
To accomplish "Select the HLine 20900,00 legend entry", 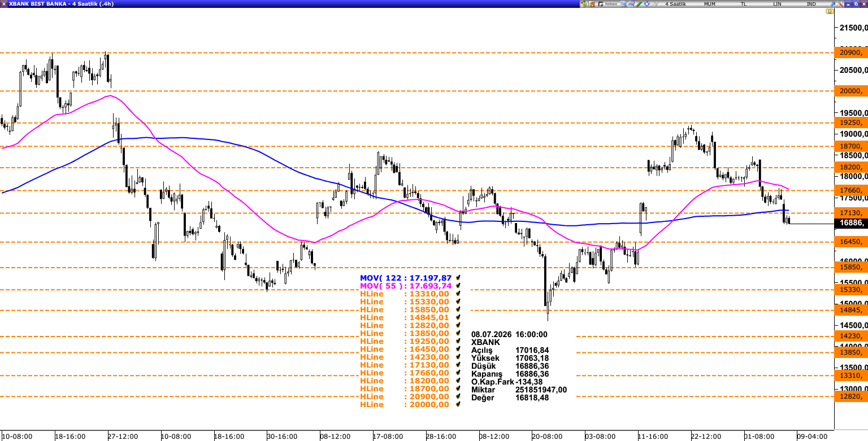I will tap(405, 396).
